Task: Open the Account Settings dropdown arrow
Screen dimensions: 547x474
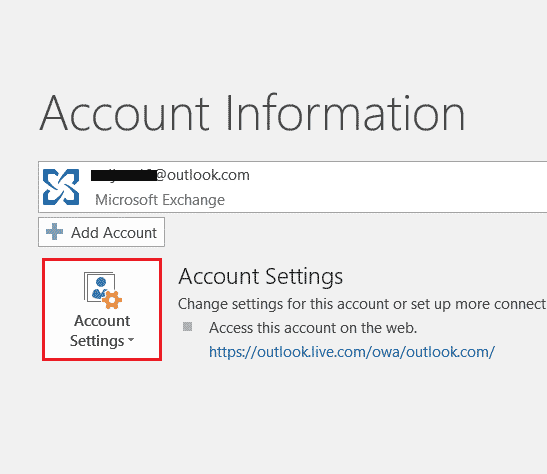Action: point(131,339)
